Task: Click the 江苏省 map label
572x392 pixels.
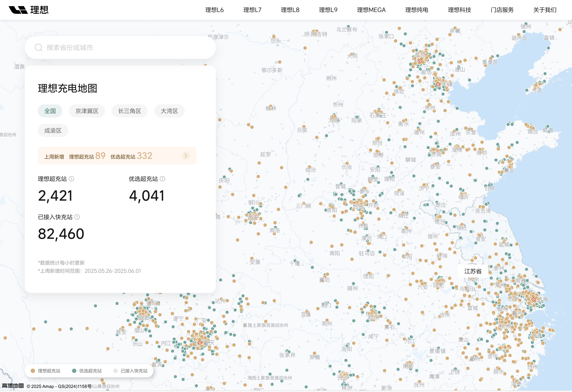Action: coord(473,271)
